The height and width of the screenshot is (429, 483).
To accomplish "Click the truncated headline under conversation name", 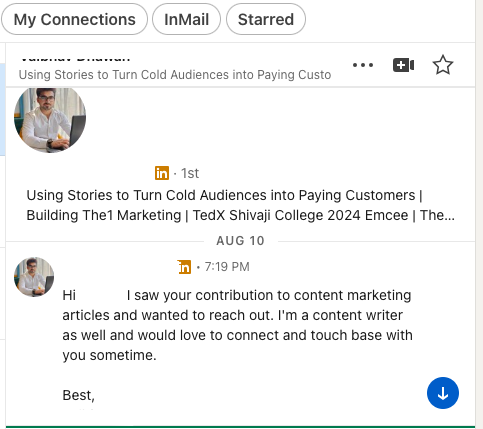I will [x=175, y=75].
